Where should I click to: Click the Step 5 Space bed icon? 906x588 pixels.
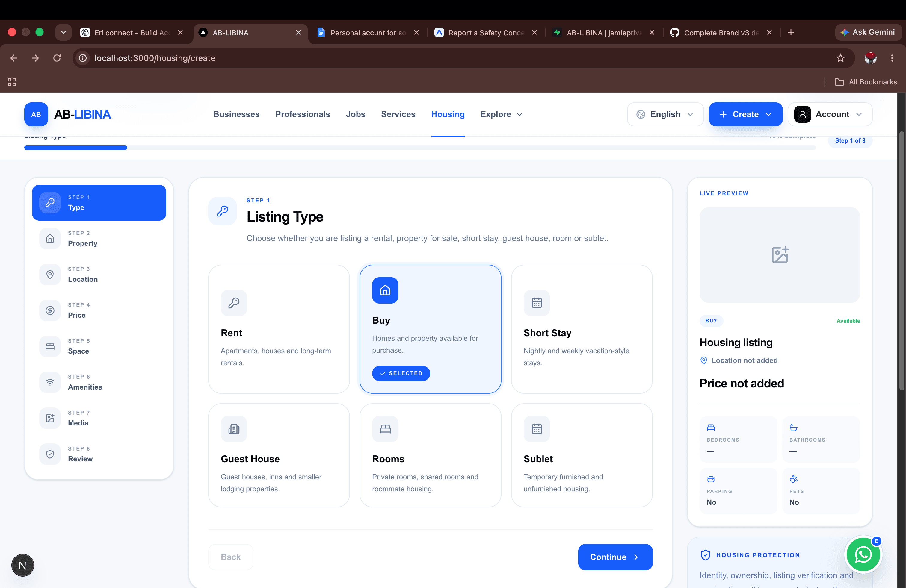[x=50, y=346]
